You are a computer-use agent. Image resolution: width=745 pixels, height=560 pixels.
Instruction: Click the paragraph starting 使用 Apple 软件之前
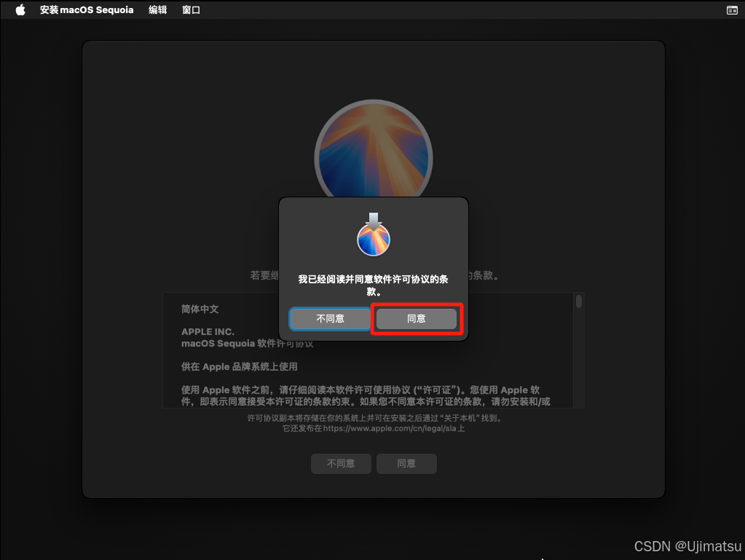(x=366, y=395)
